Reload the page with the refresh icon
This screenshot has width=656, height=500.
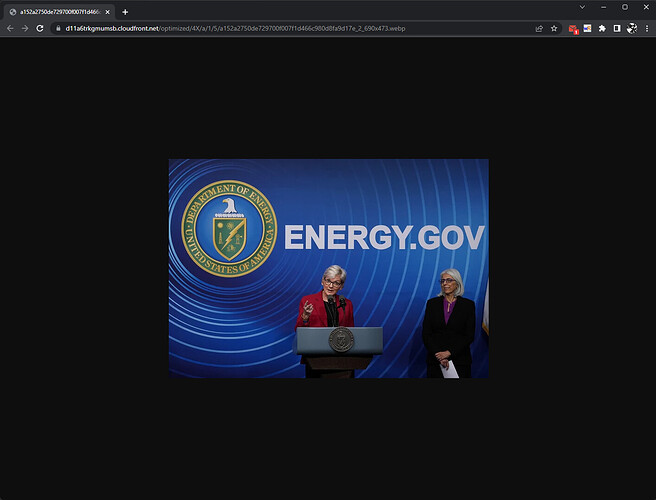point(40,28)
